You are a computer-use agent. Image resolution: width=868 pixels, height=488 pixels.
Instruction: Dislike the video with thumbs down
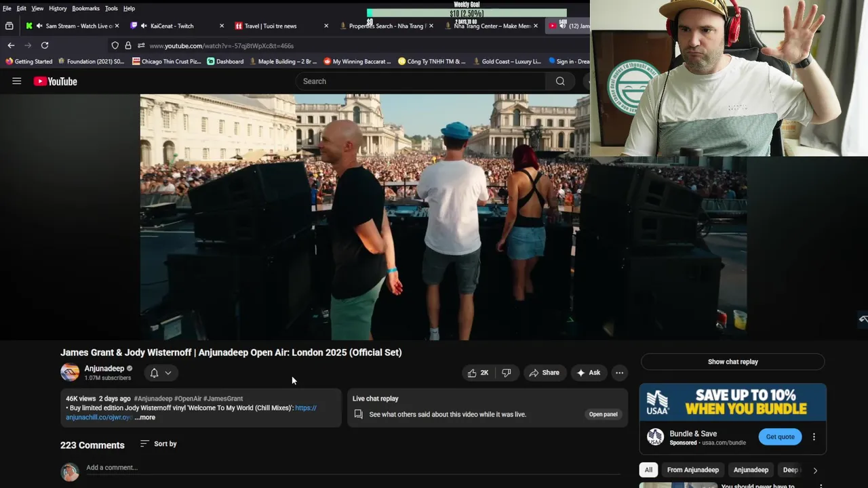(x=507, y=373)
